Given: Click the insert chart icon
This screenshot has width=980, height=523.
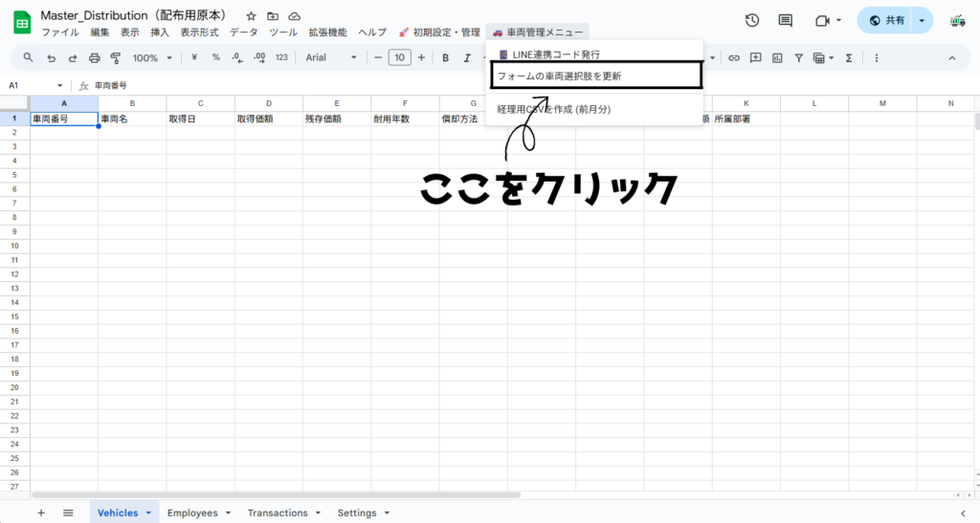Looking at the screenshot, I should (x=776, y=57).
